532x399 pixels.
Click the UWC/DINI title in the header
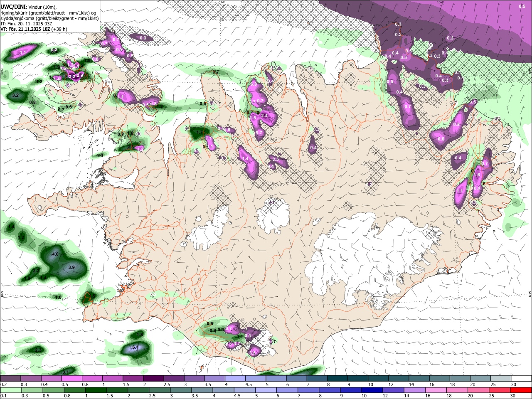tap(13, 7)
